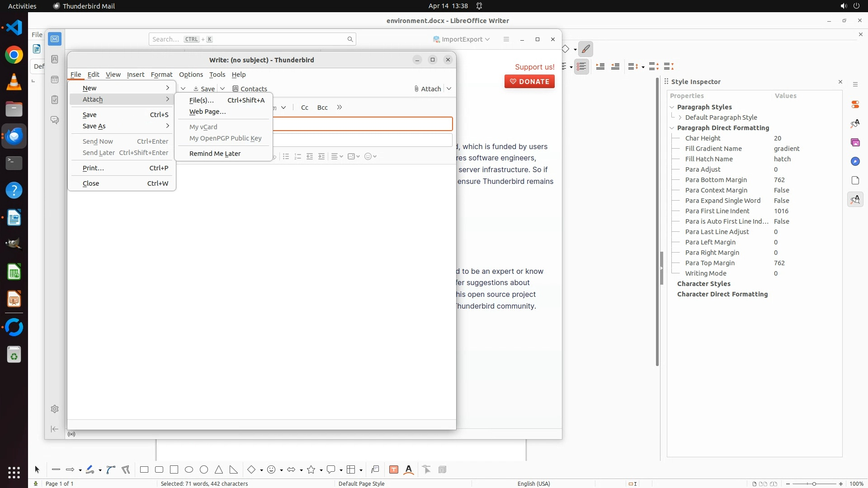Insert emoji using smiley toolbar icon
The height and width of the screenshot is (488, 868).
click(368, 156)
